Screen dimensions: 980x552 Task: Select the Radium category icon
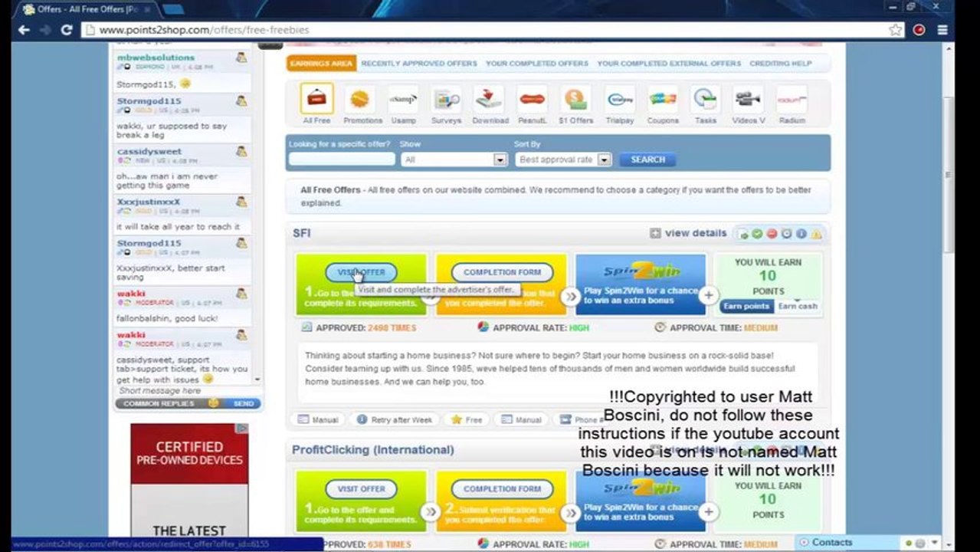click(792, 100)
